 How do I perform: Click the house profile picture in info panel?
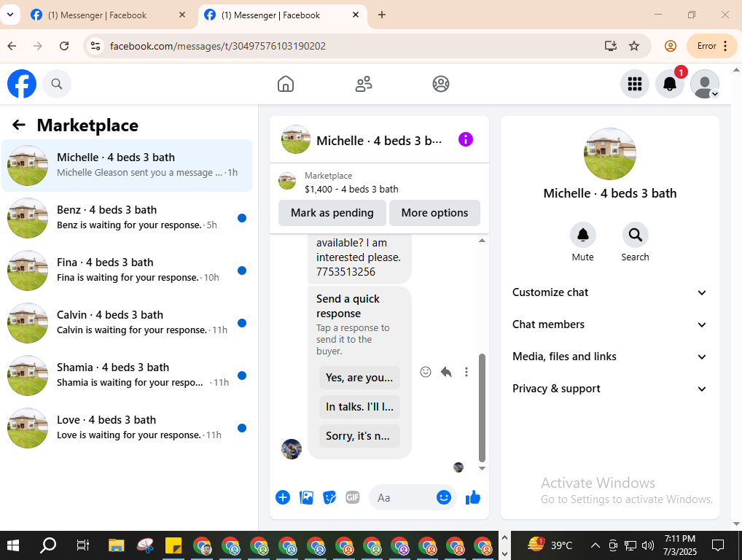tap(609, 153)
